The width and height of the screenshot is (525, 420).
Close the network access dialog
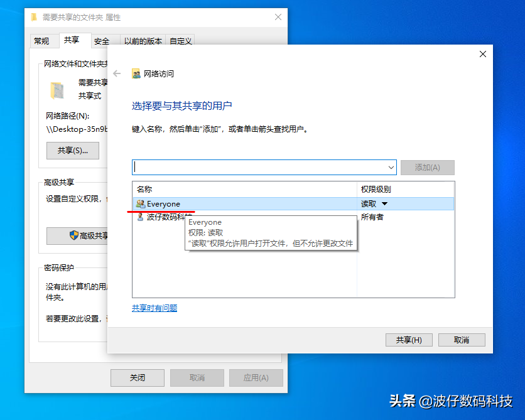click(x=482, y=54)
